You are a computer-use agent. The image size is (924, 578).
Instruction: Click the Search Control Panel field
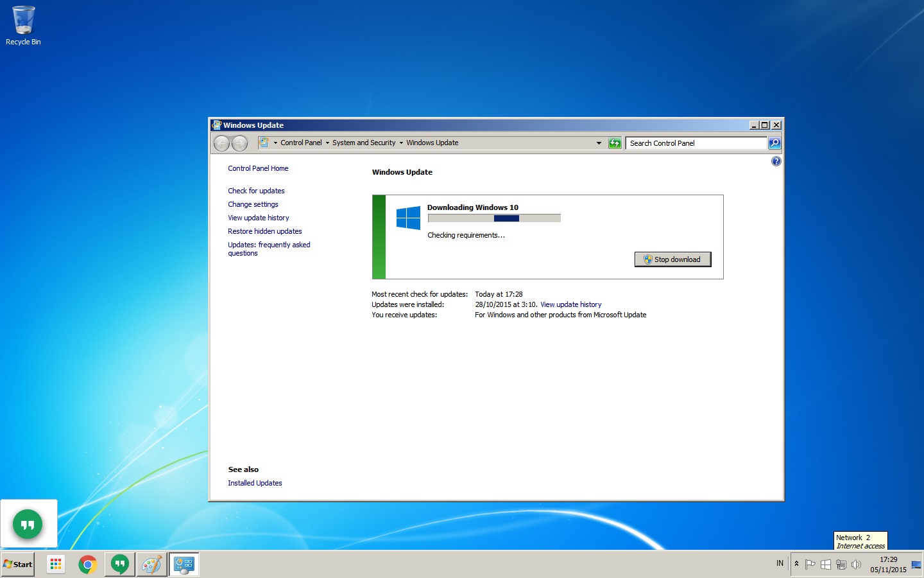[696, 143]
